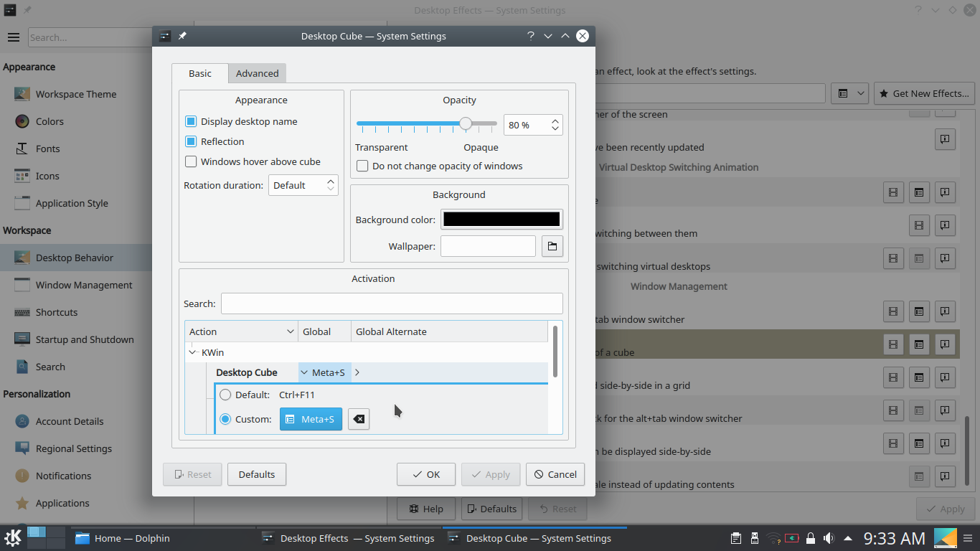Click the help question mark in the dialog title bar
This screenshot has height=551, width=980.
(x=531, y=36)
